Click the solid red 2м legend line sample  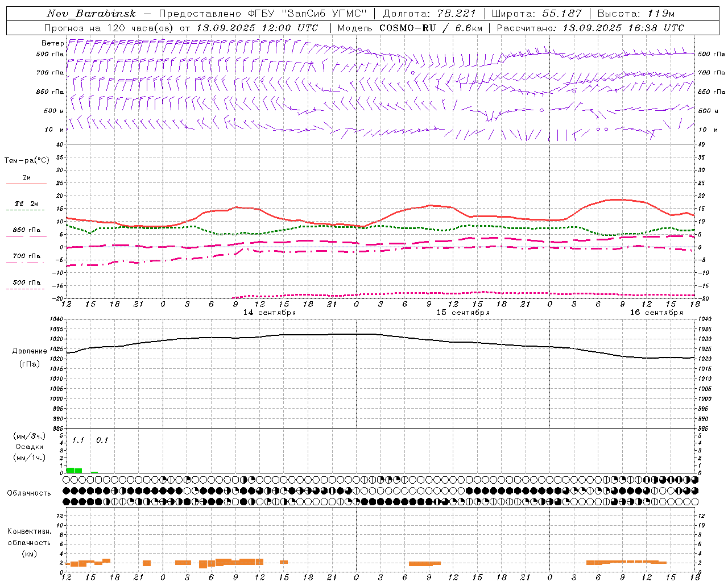pyautogui.click(x=27, y=184)
